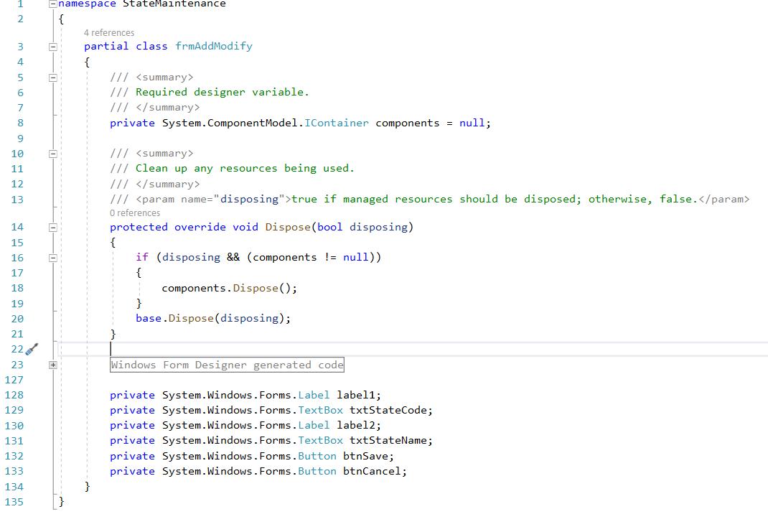Expand Windows Form Designer generated code region
This screenshot has width=768, height=532.
[x=53, y=365]
